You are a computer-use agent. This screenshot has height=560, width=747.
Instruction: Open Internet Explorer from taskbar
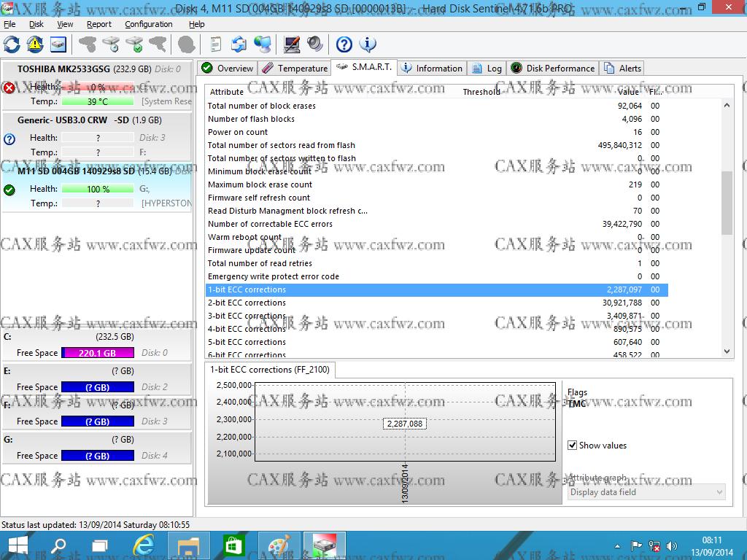click(x=144, y=545)
